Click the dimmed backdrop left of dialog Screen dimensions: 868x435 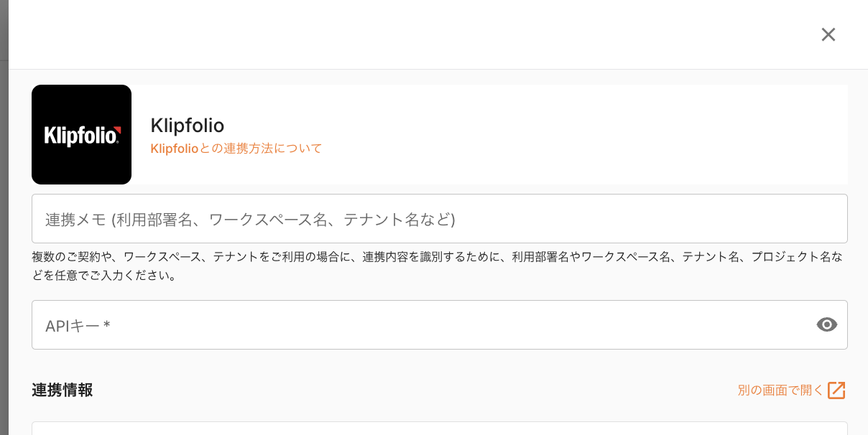4,215
